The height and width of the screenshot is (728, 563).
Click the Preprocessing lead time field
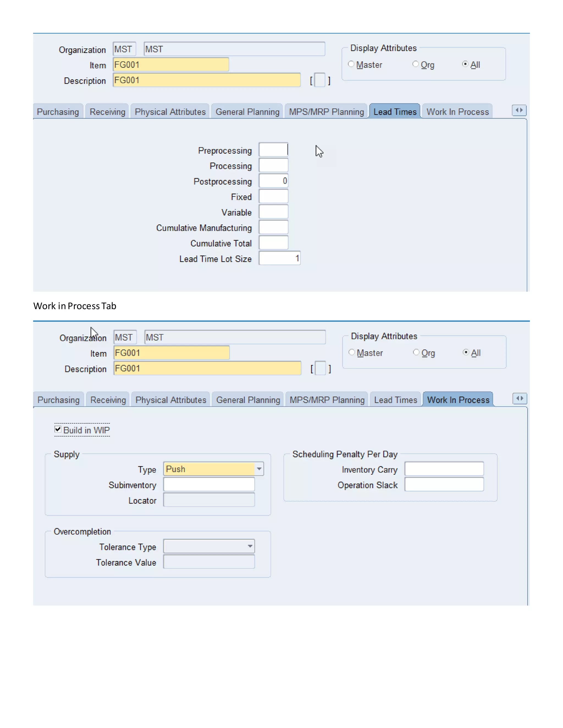tap(274, 150)
